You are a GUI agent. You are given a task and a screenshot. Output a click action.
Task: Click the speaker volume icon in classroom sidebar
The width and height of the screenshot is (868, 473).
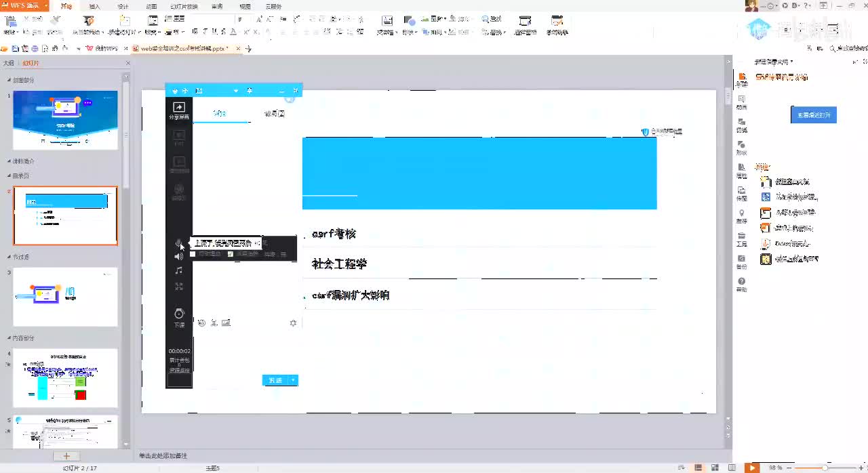pos(179,256)
